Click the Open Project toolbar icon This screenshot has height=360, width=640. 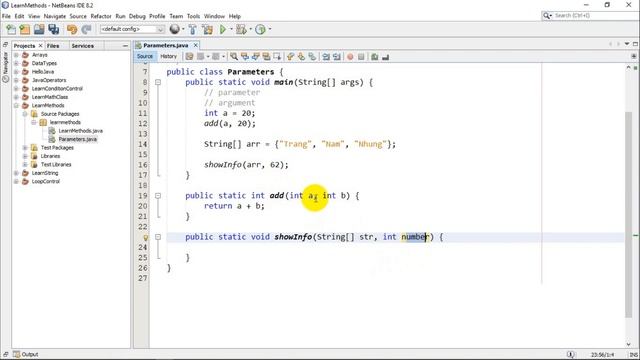coord(39,29)
